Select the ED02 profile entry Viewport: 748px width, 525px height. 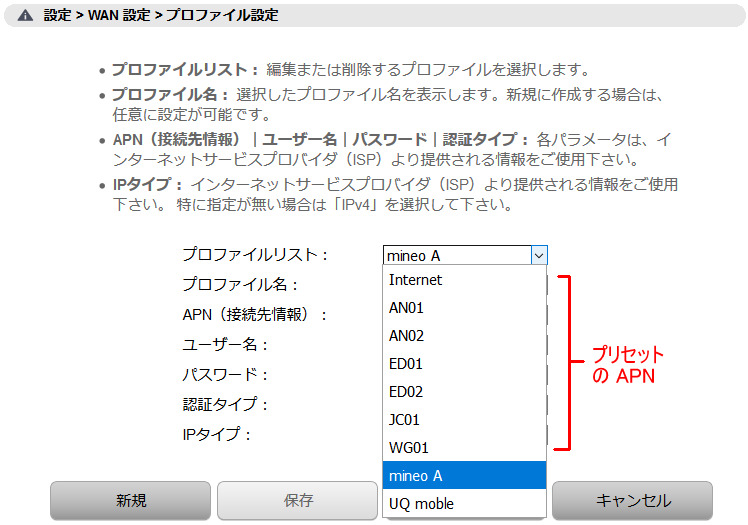click(x=464, y=392)
